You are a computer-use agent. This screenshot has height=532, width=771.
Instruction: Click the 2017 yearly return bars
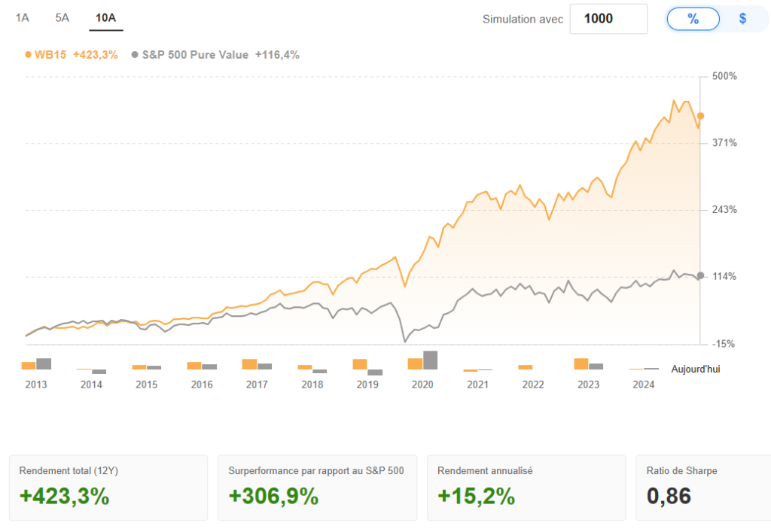point(257,364)
